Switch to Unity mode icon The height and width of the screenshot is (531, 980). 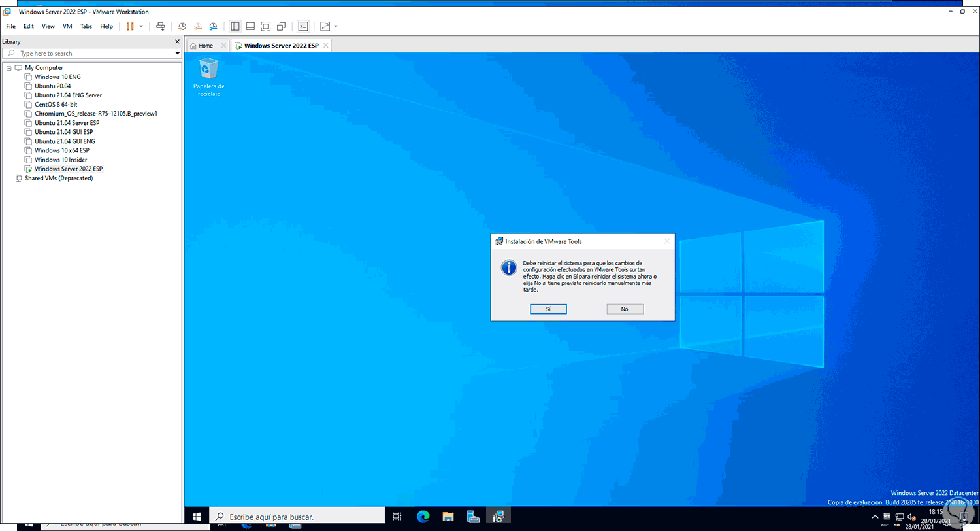(282, 26)
